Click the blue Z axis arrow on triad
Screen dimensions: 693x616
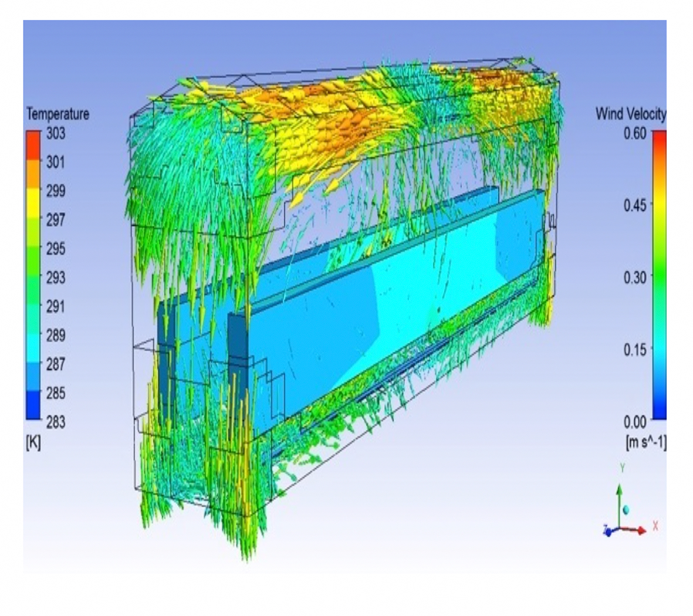(608, 532)
